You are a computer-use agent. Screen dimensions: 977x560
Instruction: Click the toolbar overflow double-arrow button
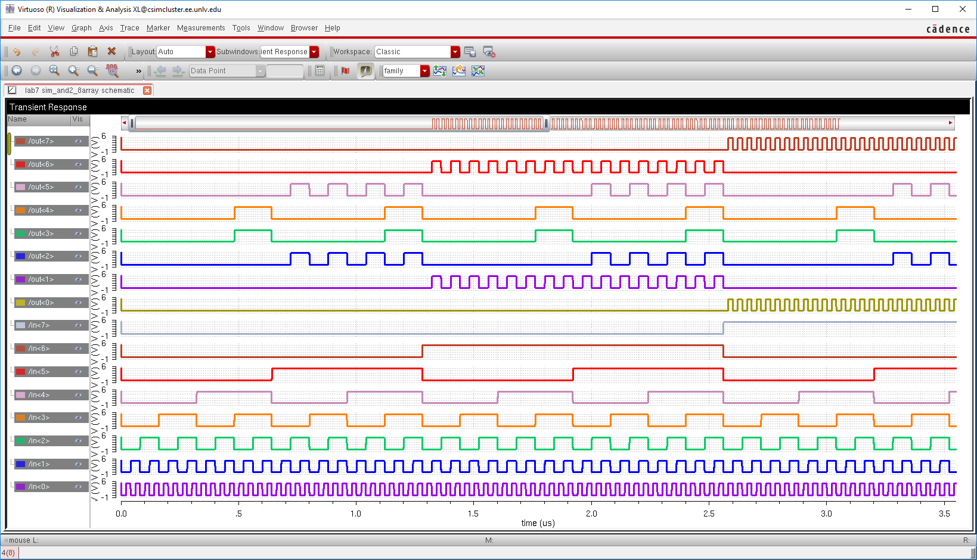coord(139,71)
